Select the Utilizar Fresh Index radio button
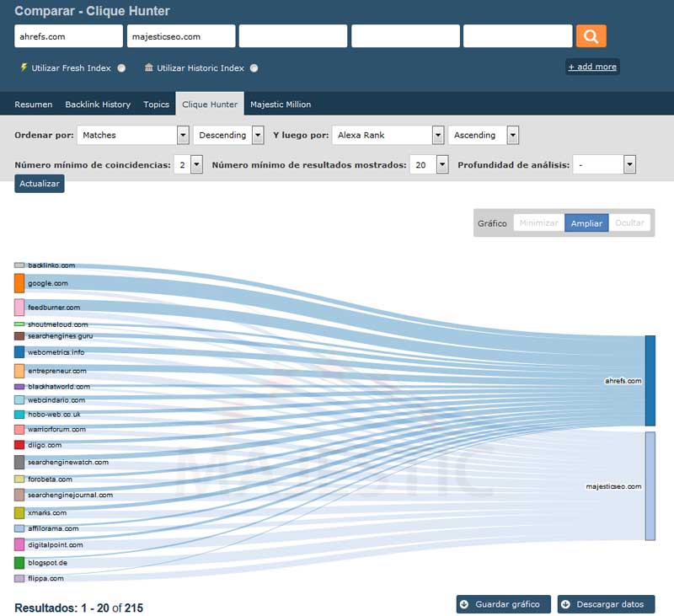The width and height of the screenshot is (674, 616). pos(122,68)
